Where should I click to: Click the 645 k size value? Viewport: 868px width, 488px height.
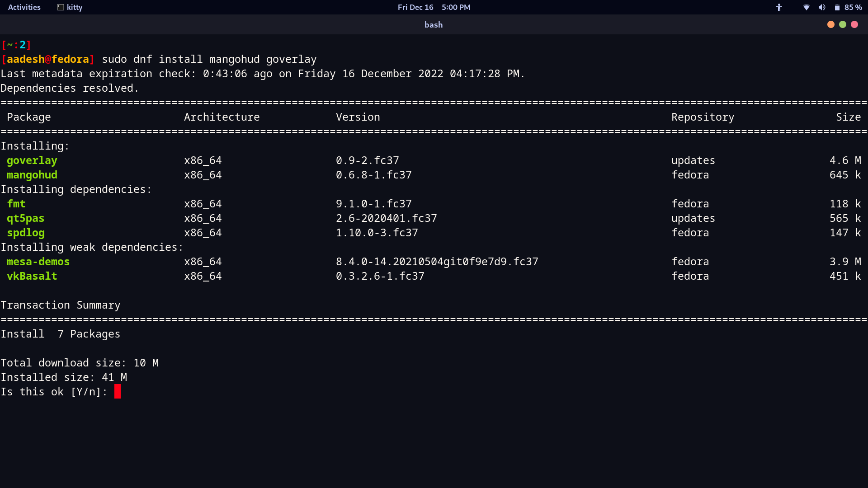coord(845,175)
